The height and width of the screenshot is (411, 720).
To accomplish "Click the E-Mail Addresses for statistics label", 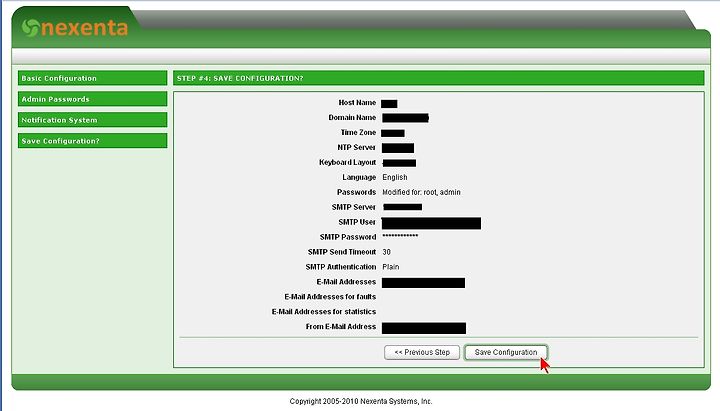I will [324, 312].
